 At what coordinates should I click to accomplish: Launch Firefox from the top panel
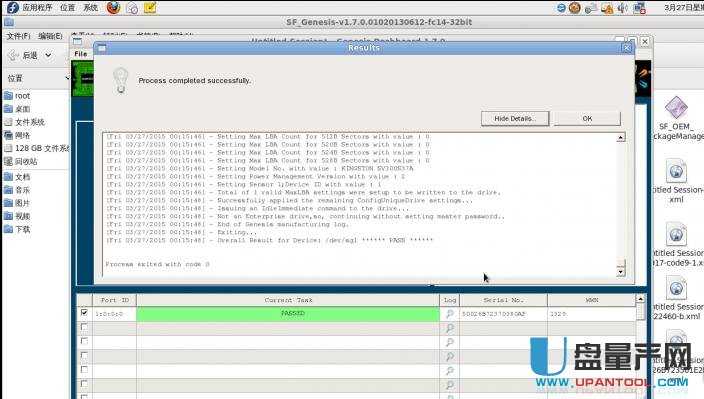(113, 8)
